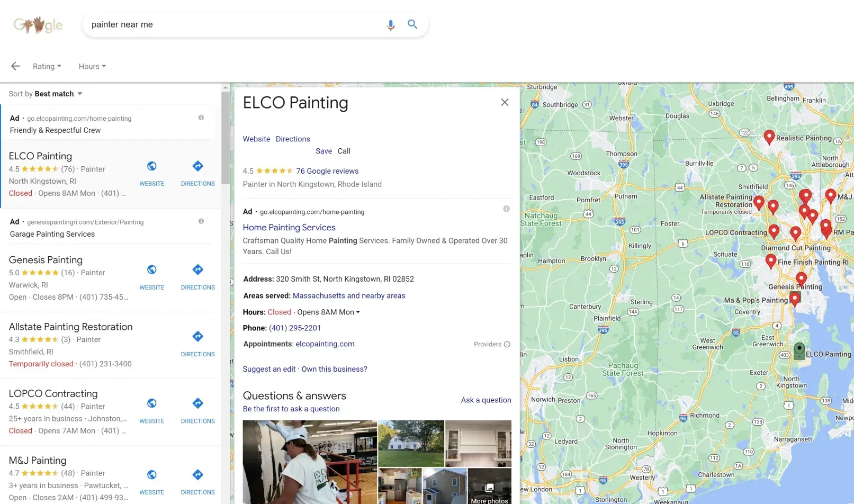Screen dimensions: 854x504
Task: Click Genesis Painting directions arrow icon
Action: pyautogui.click(x=198, y=270)
